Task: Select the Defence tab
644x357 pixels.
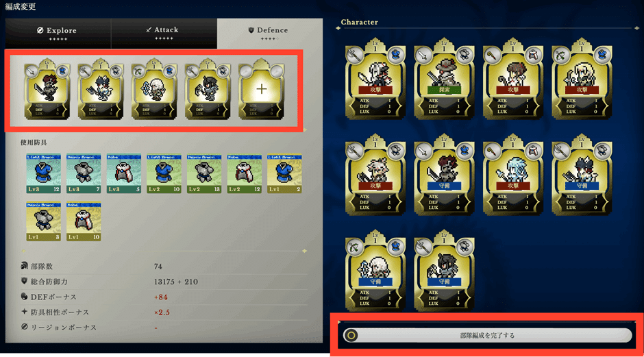Action: (269, 34)
